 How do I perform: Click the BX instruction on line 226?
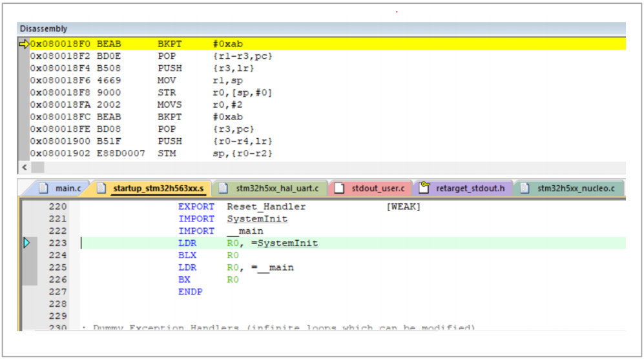pyautogui.click(x=184, y=280)
